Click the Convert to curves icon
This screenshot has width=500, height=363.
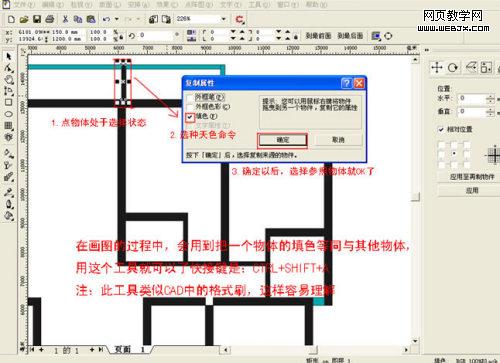point(388,36)
